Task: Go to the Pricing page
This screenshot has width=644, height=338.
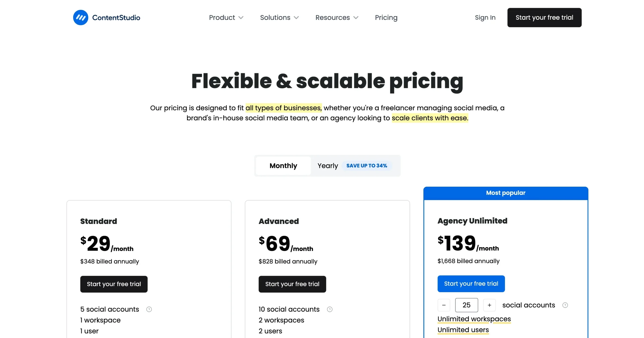Action: (386, 18)
